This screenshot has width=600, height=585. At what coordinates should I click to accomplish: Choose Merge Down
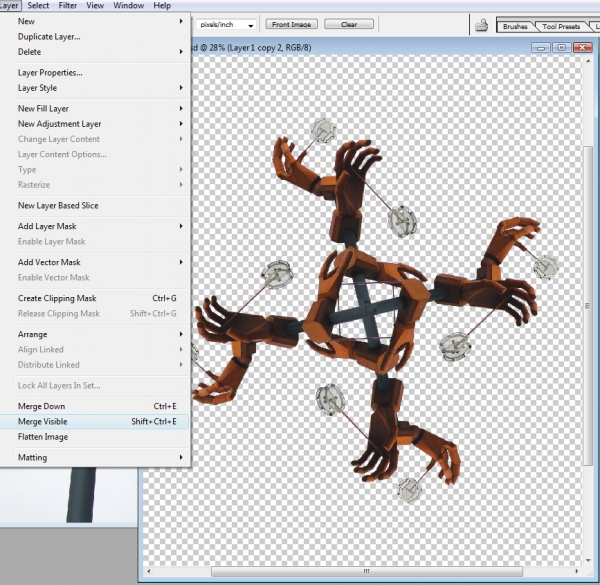95,406
